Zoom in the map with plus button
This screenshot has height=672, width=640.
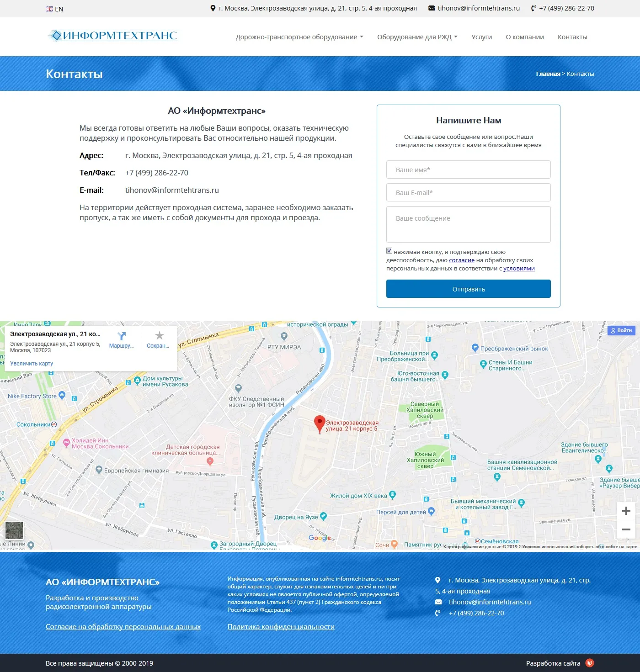[626, 511]
